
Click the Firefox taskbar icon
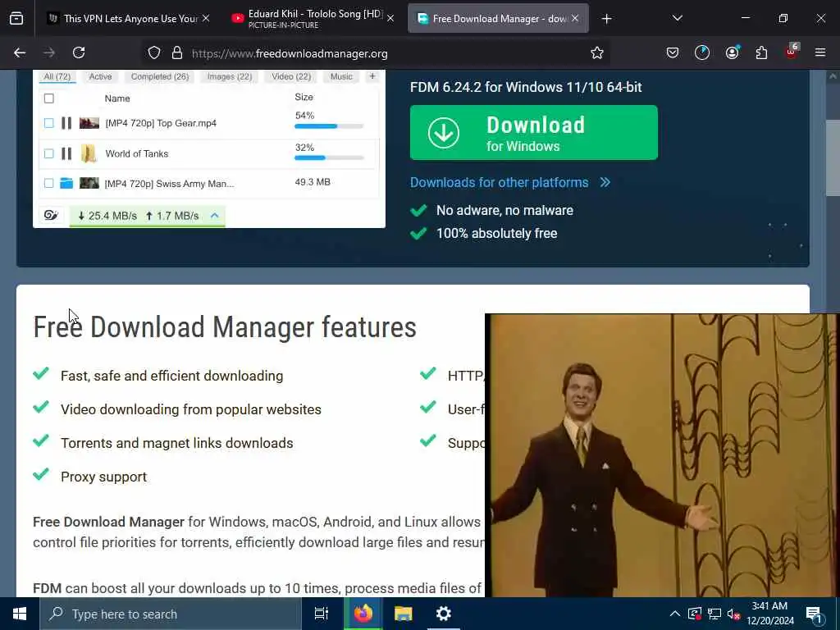[x=363, y=614]
